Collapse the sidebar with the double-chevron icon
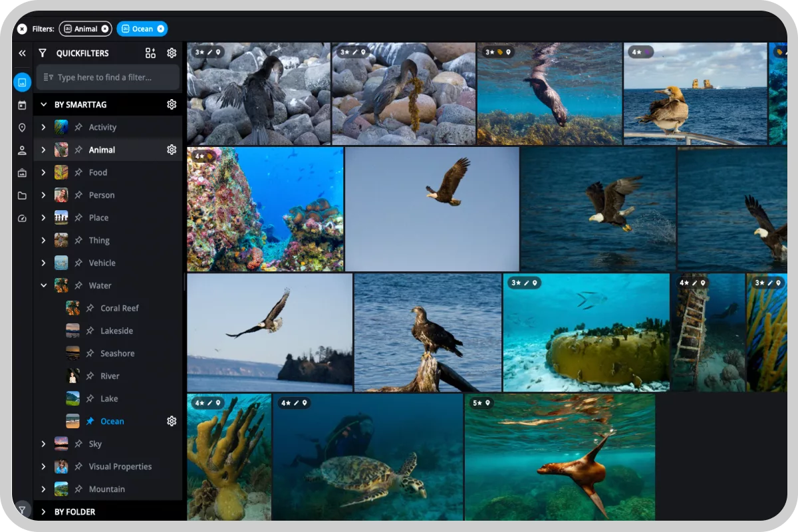Image resolution: width=798 pixels, height=532 pixels. point(22,53)
